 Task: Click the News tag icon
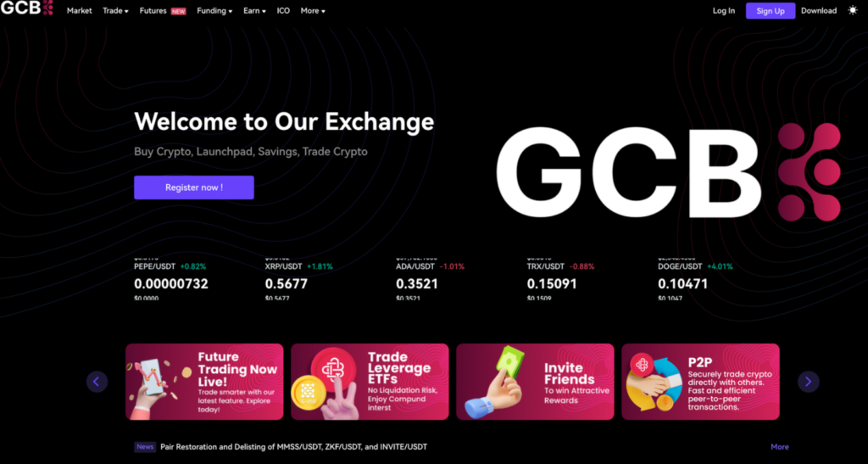[145, 446]
